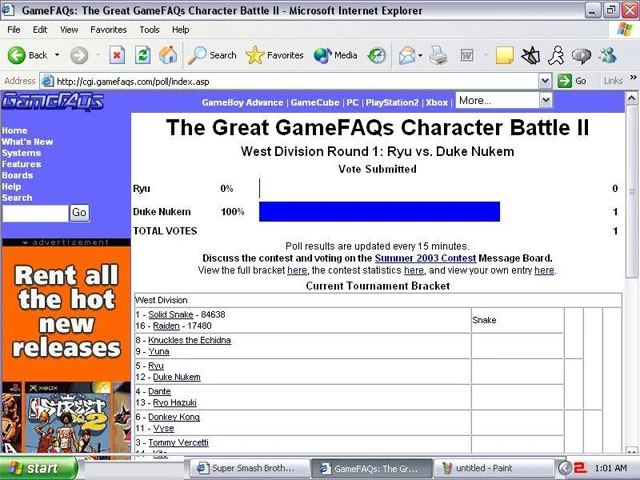The height and width of the screenshot is (480, 640).
Task: Open the Edit menu
Action: [40, 30]
